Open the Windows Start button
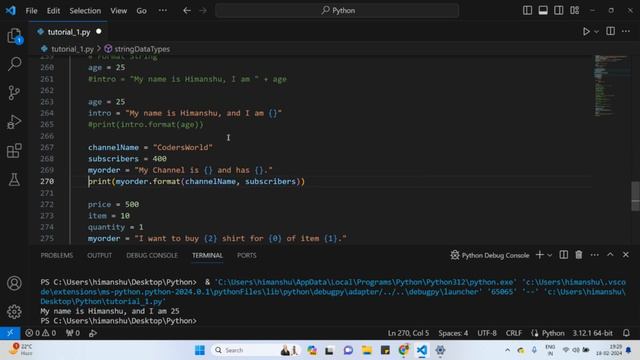 tap(200, 350)
